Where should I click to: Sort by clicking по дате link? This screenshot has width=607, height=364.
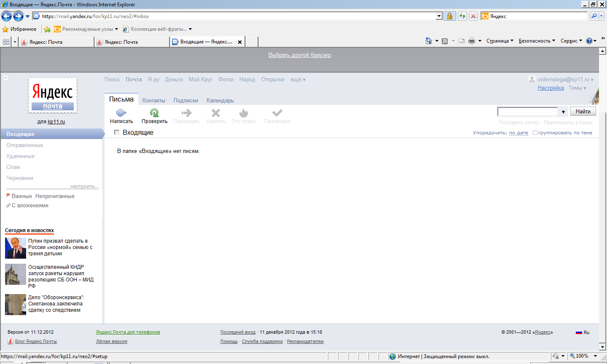[518, 132]
